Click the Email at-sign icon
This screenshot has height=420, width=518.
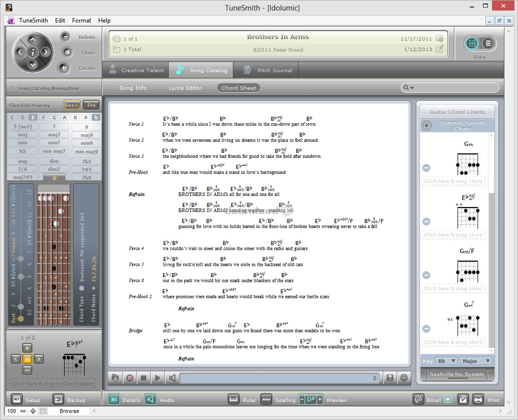pyautogui.click(x=418, y=399)
